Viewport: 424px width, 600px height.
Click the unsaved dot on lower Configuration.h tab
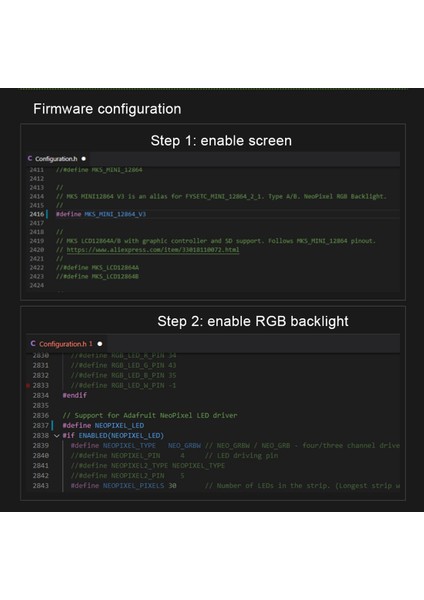(x=100, y=344)
